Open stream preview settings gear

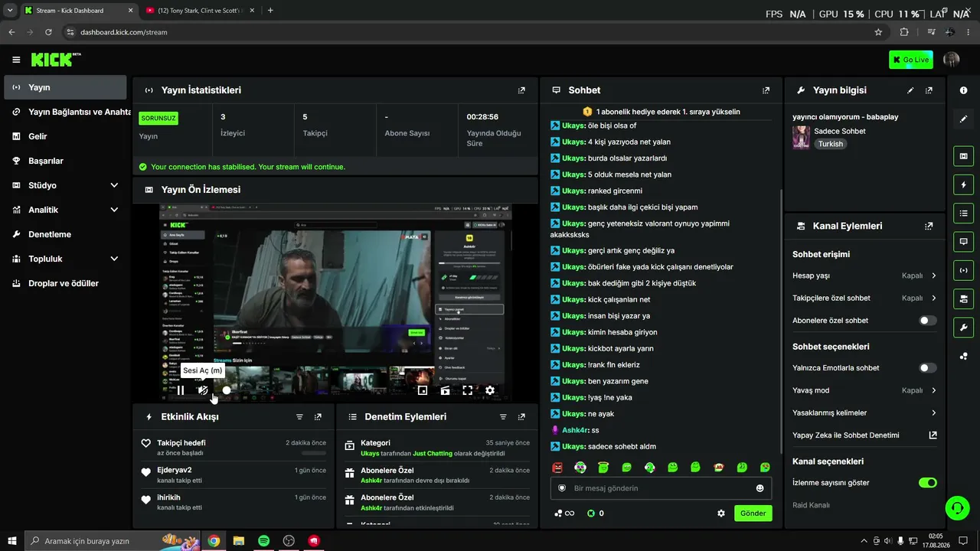coord(490,390)
